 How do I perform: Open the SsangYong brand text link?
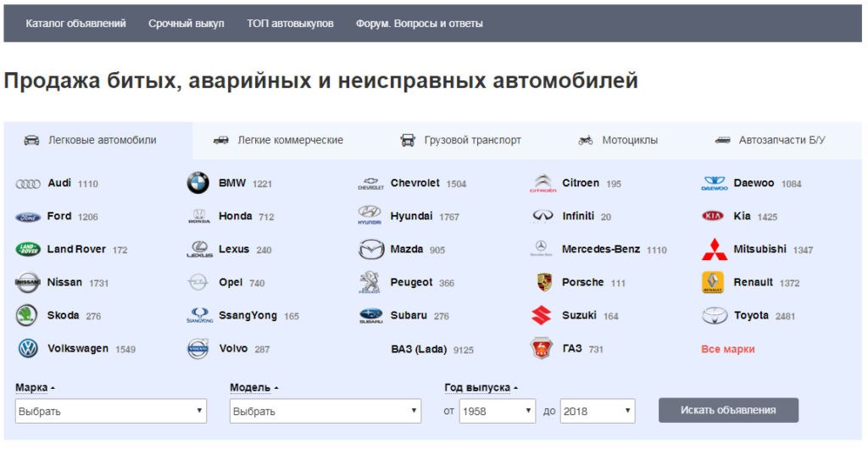[248, 315]
